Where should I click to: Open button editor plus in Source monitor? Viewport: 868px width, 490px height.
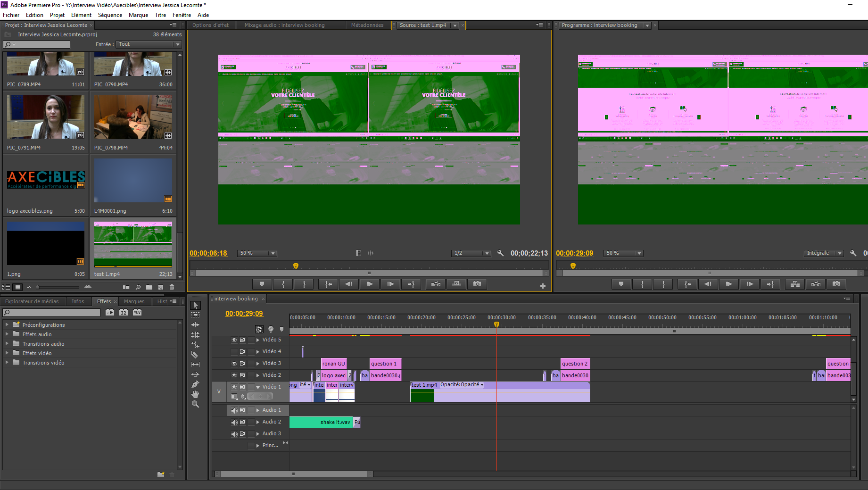543,286
